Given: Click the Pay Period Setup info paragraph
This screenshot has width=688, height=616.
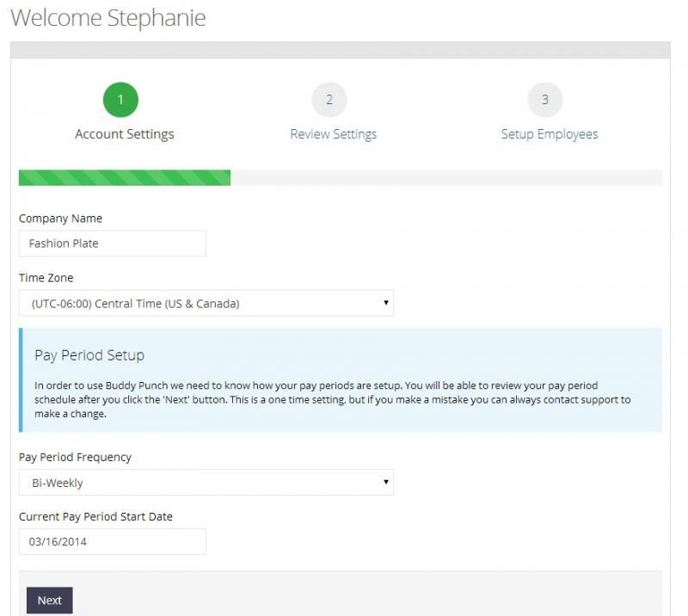Looking at the screenshot, I should click(333, 399).
